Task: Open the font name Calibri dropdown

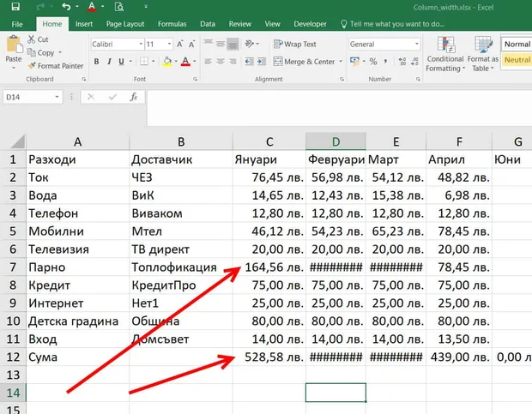Action: [x=141, y=44]
